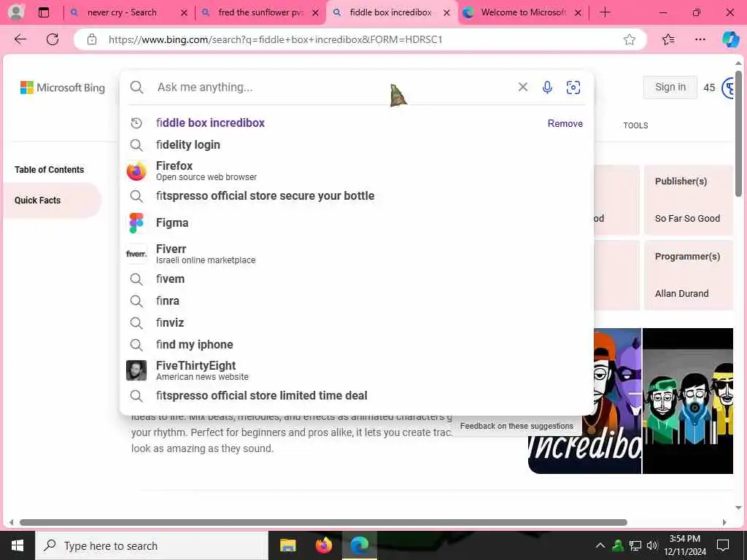This screenshot has width=747, height=560.
Task: Open the TOOLS menu in search results
Action: tap(635, 125)
